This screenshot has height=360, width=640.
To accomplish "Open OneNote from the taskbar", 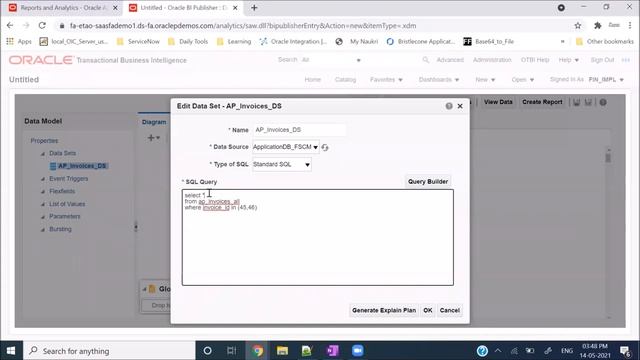I will (x=332, y=351).
